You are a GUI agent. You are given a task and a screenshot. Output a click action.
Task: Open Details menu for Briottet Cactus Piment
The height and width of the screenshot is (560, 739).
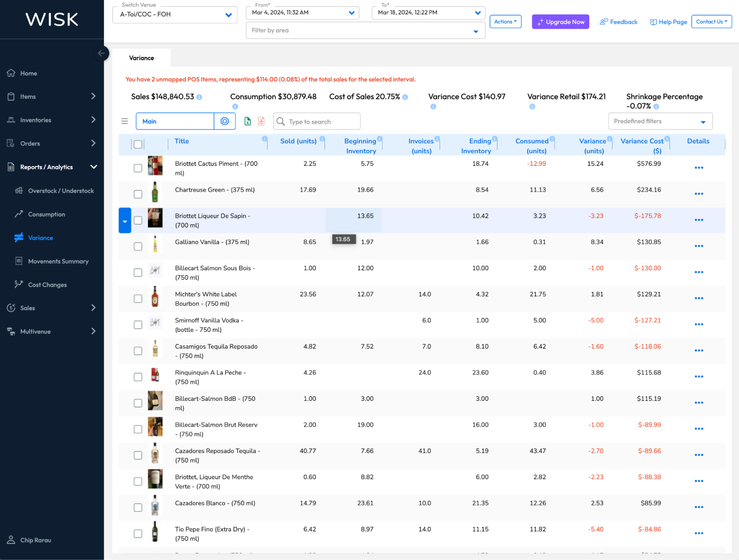(699, 168)
